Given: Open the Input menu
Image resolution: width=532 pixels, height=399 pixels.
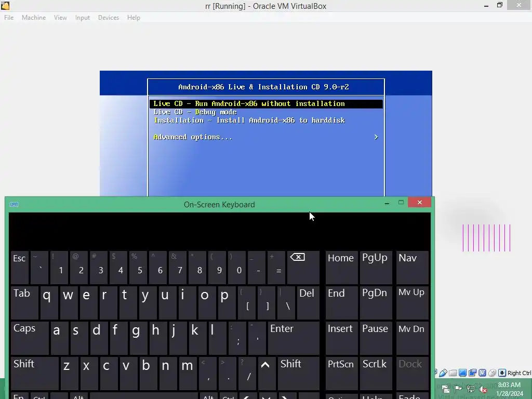Looking at the screenshot, I should click(x=83, y=17).
